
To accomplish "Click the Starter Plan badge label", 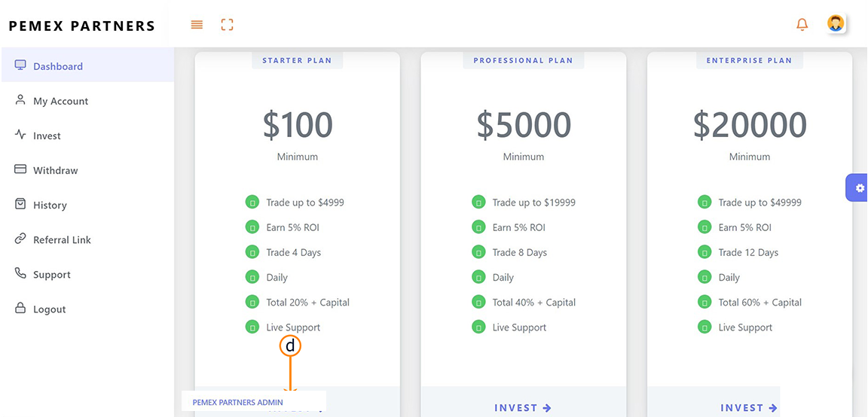I will 297,60.
